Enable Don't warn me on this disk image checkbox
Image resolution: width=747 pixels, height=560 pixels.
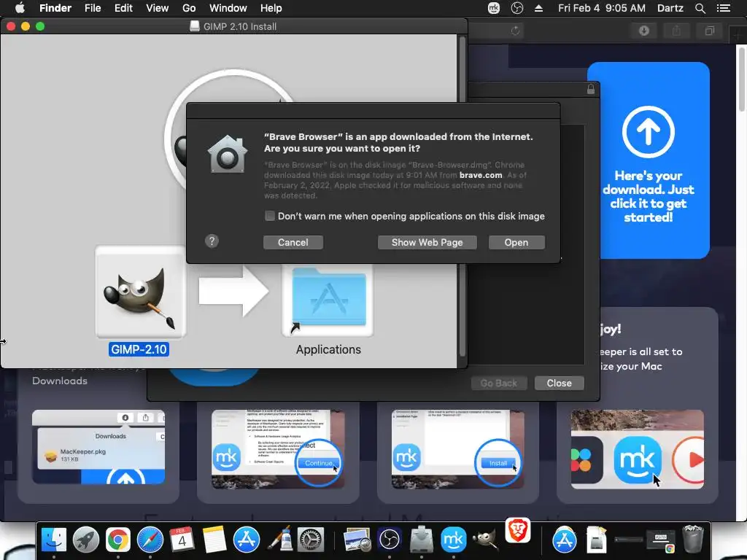270,216
